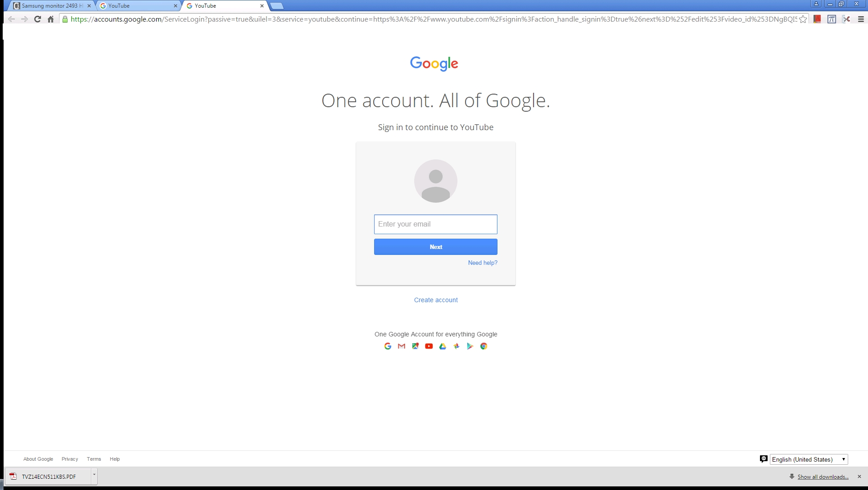Screen dimensions: 868x490
Task: Open the Privacy footer link
Action: tap(70, 459)
